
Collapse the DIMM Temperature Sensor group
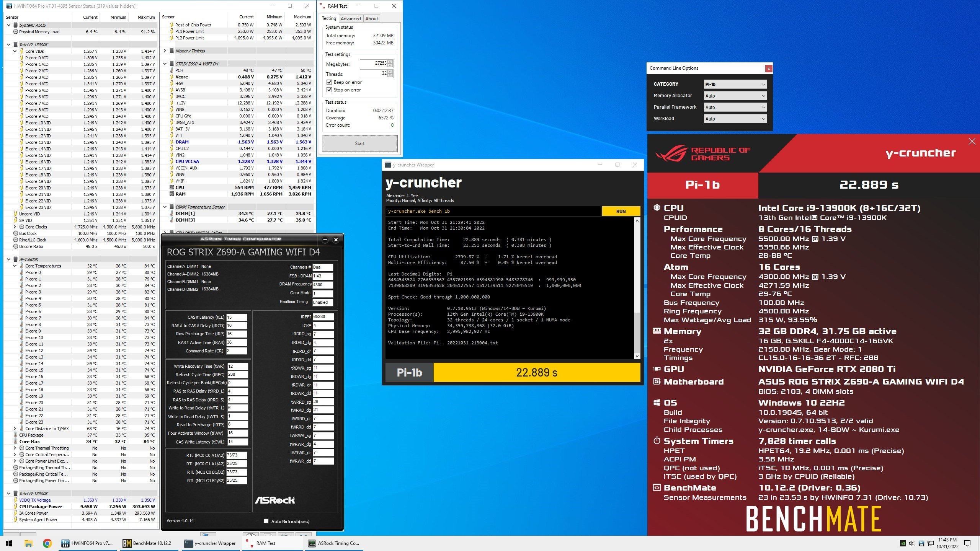point(165,207)
